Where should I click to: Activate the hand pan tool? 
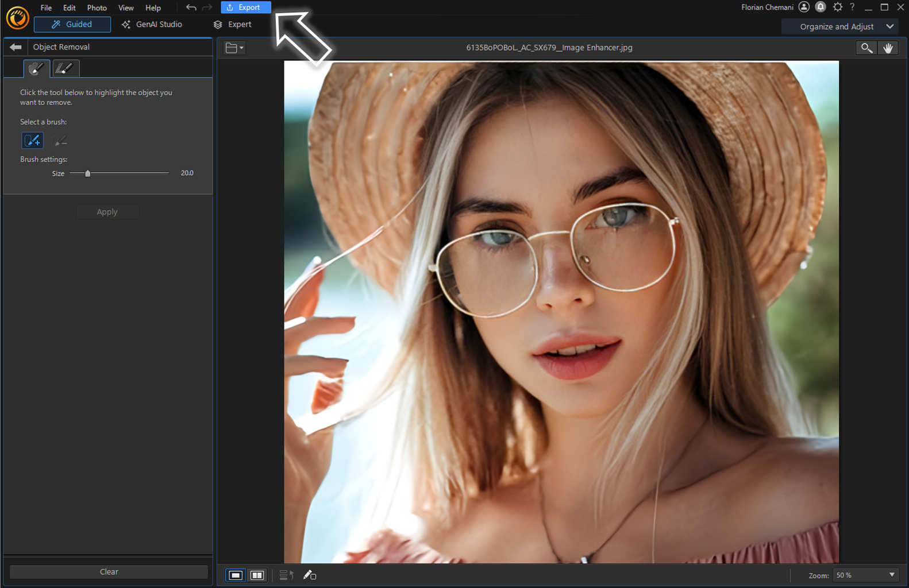pyautogui.click(x=888, y=48)
